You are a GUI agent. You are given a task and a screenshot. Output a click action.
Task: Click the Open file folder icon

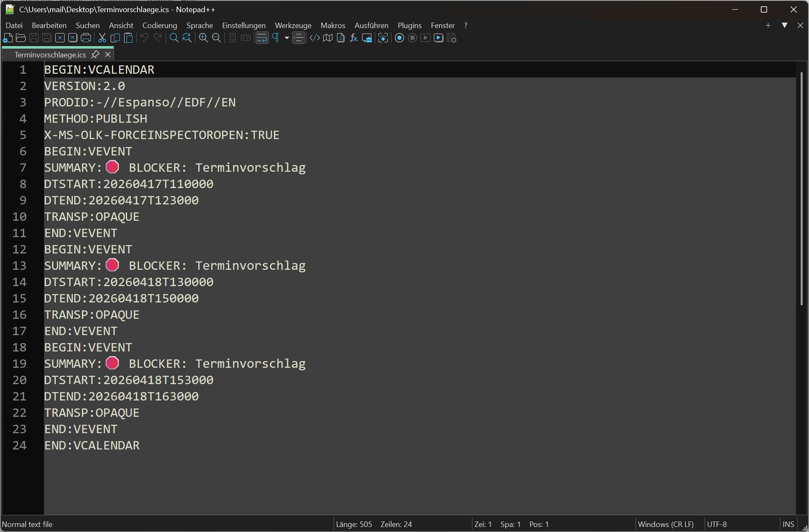point(21,38)
